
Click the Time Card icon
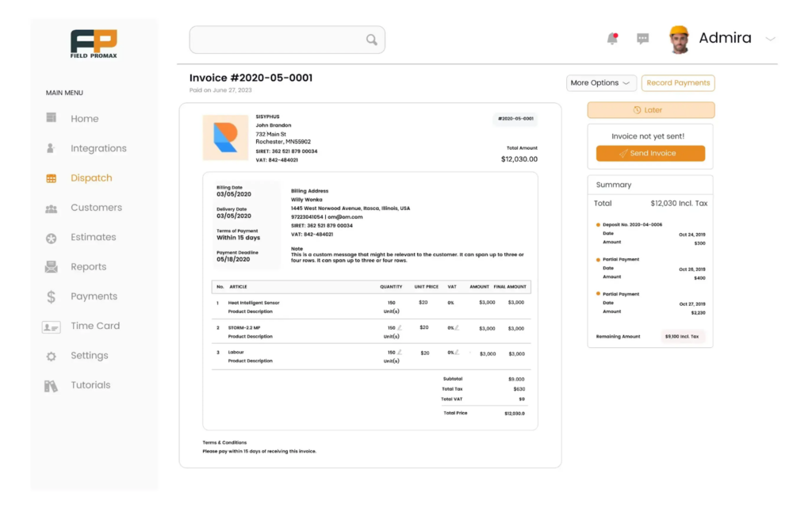click(52, 326)
